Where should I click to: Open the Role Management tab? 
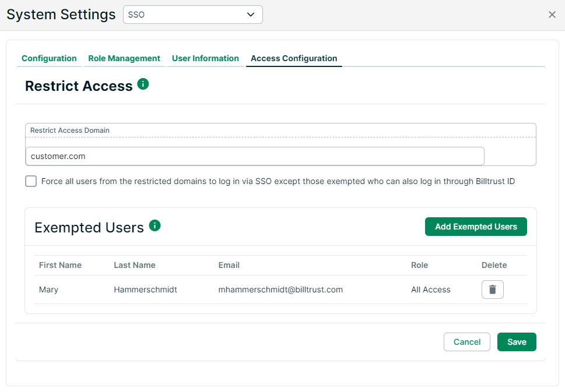pyautogui.click(x=124, y=58)
